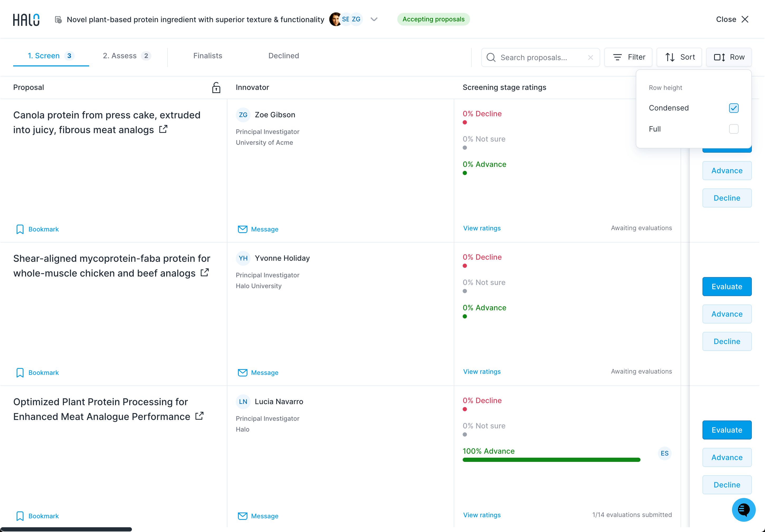Click the horizontal scrollbar at the bottom
The image size is (765, 532).
coord(66,529)
